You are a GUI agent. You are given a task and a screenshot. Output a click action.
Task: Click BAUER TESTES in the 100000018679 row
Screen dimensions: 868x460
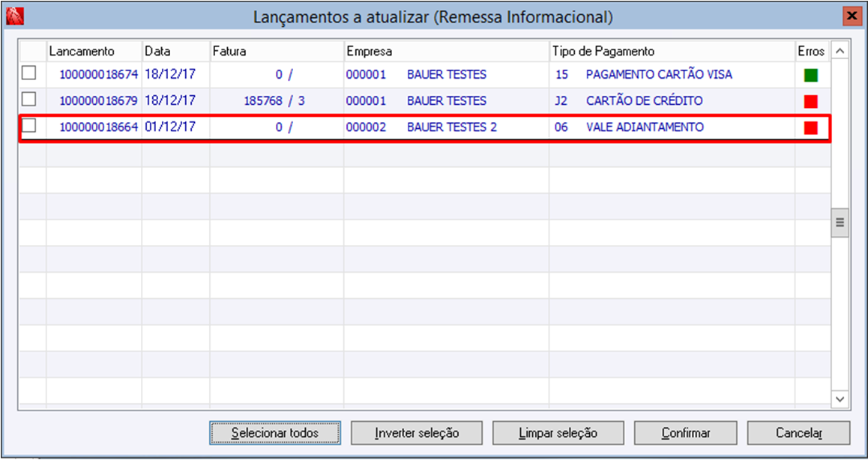tap(447, 100)
